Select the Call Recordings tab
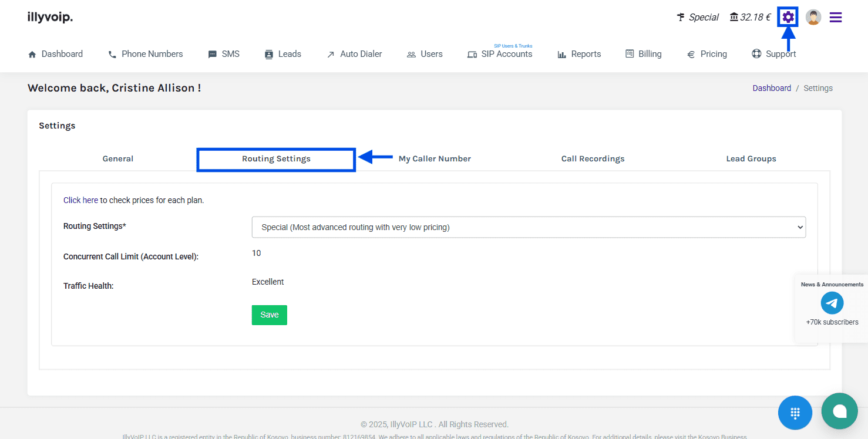 point(593,158)
